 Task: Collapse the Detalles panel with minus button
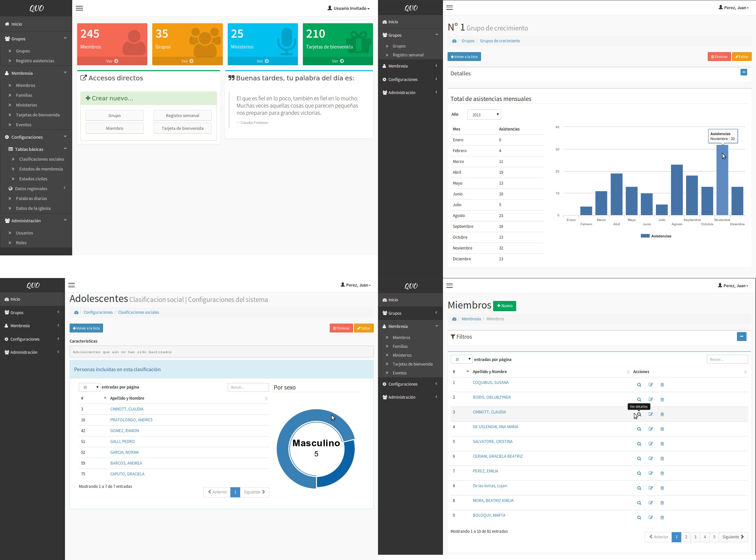pyautogui.click(x=744, y=72)
